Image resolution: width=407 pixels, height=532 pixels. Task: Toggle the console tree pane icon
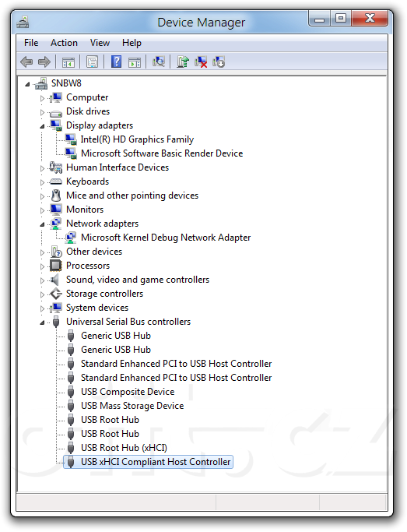tap(68, 62)
